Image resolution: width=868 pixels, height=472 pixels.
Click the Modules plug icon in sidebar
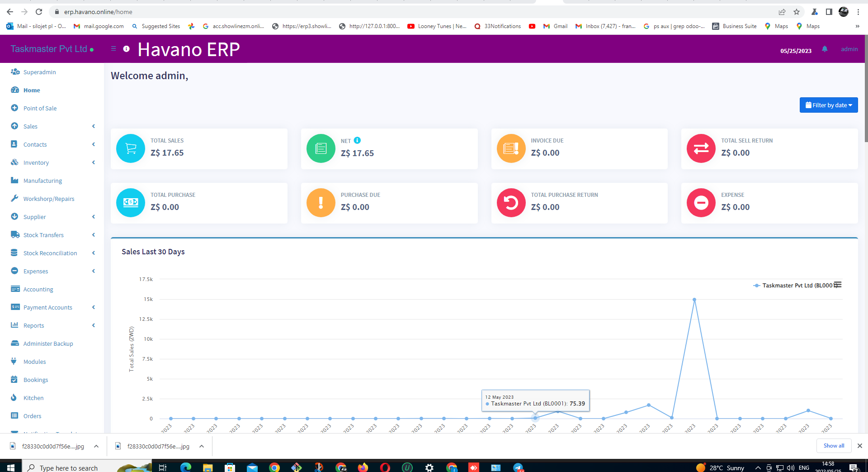click(x=14, y=362)
